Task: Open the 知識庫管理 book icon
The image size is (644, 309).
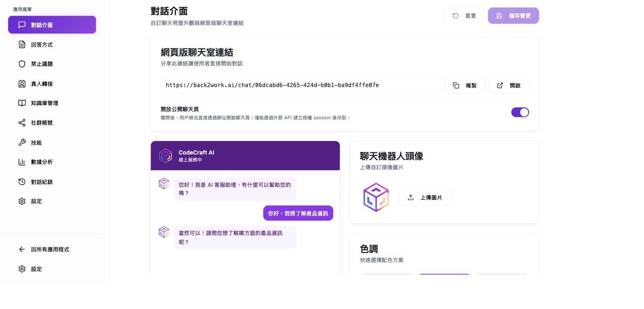Action: [x=22, y=103]
